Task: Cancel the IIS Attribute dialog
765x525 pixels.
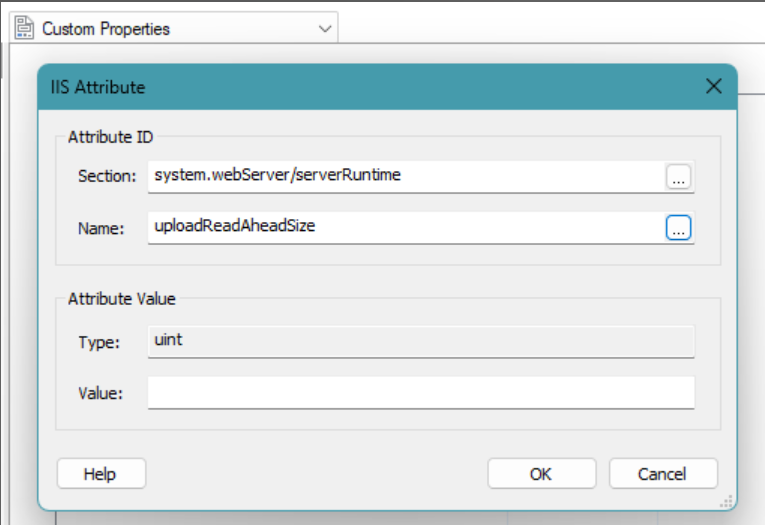Action: [663, 473]
